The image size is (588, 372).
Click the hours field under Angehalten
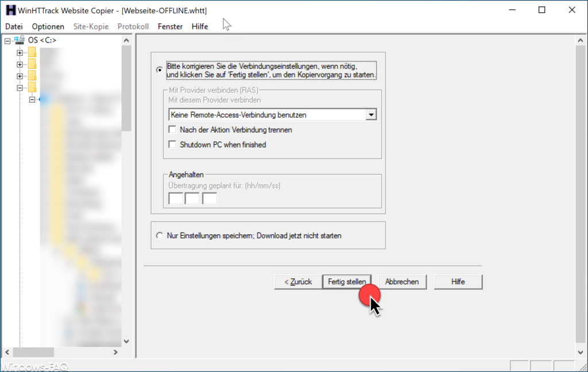[x=176, y=198]
